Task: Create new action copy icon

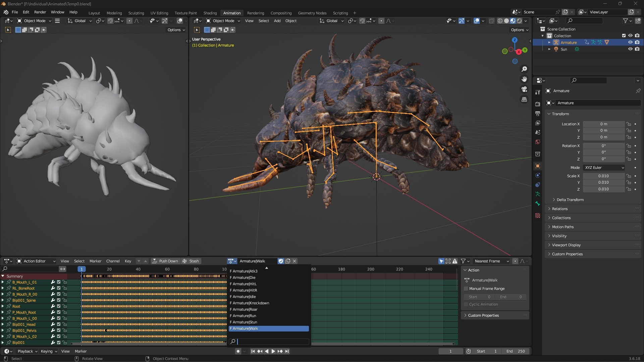Action: point(288,261)
